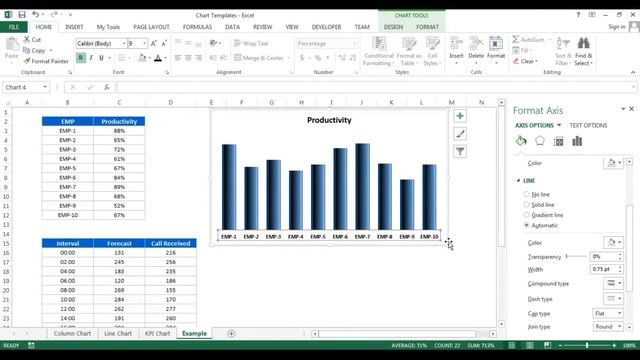Switch to the KPI Chart sheet
This screenshot has width=640, height=360.
157,333
